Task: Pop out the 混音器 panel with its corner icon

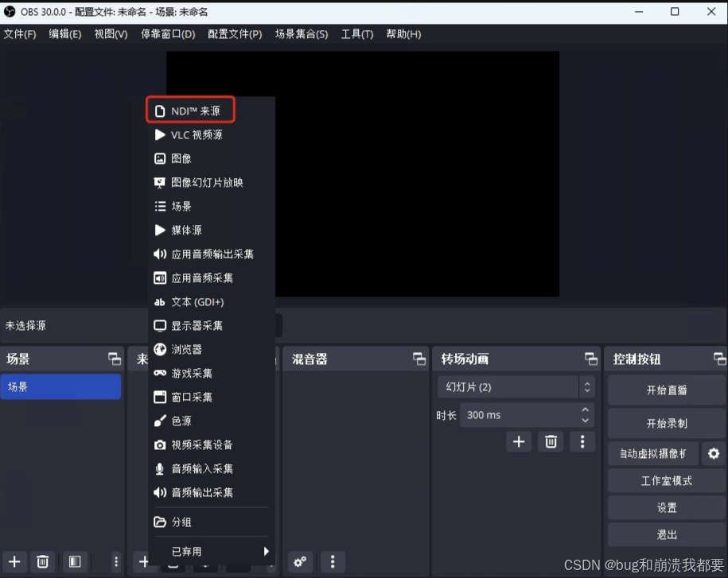Action: [x=421, y=359]
